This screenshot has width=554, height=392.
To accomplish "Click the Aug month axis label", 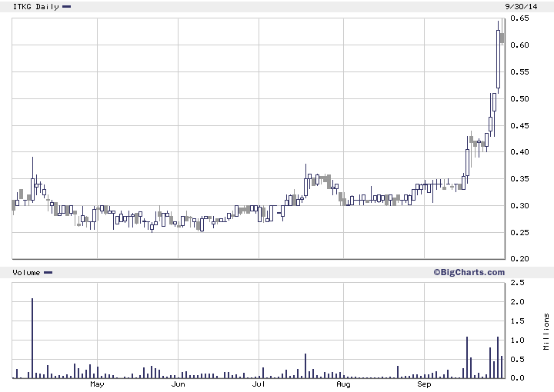I will point(343,384).
